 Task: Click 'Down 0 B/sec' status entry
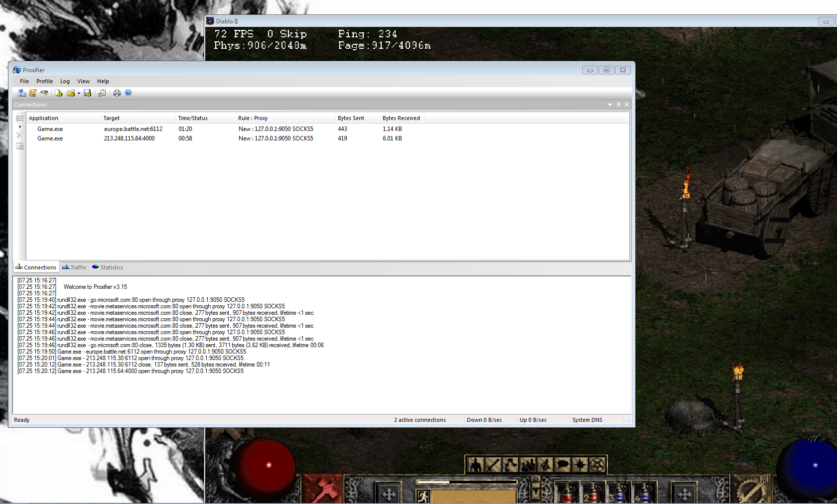(484, 420)
